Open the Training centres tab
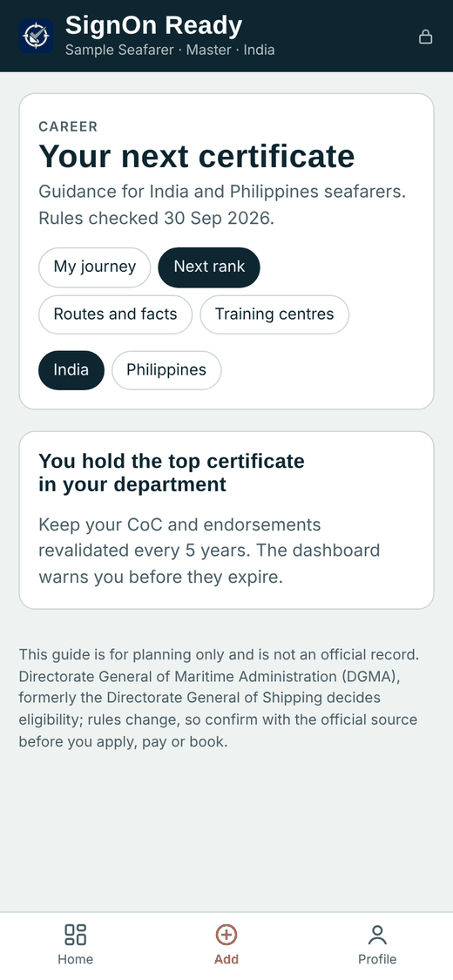The height and width of the screenshot is (980, 453). (274, 314)
